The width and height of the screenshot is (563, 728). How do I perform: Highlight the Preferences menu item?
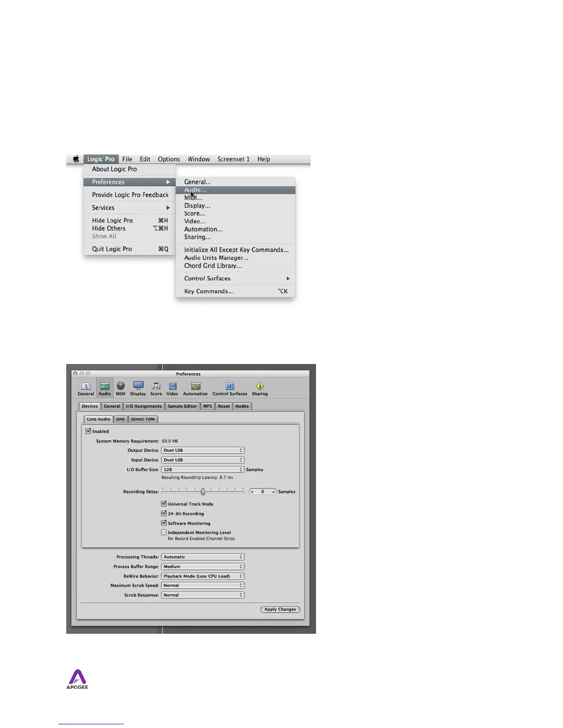pyautogui.click(x=130, y=182)
